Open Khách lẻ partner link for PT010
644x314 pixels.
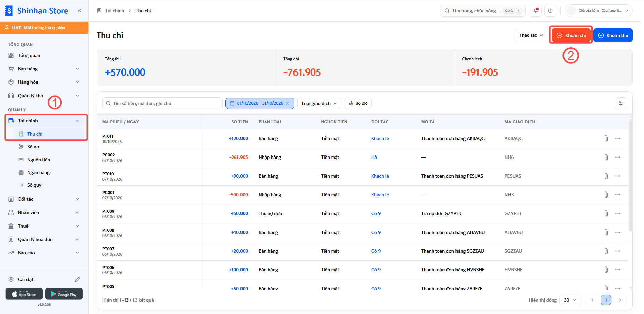pos(380,176)
